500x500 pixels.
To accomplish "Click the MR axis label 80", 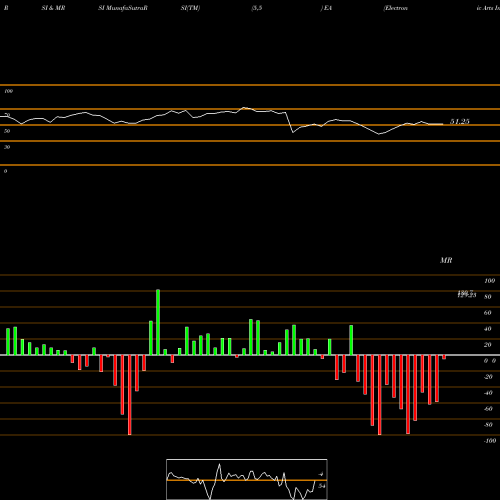I will pyautogui.click(x=488, y=297).
